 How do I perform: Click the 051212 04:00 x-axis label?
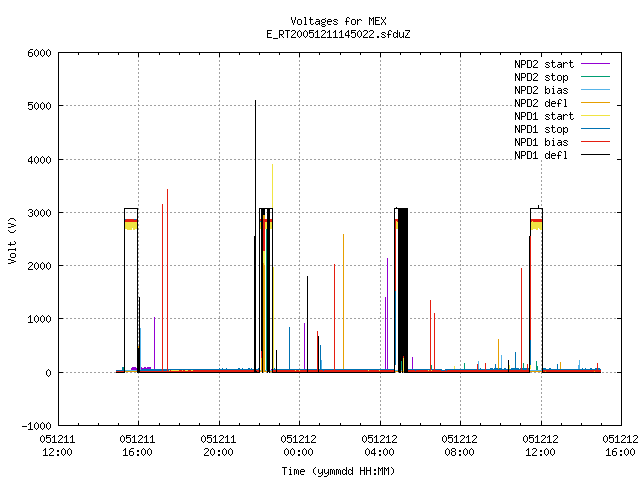point(379,446)
